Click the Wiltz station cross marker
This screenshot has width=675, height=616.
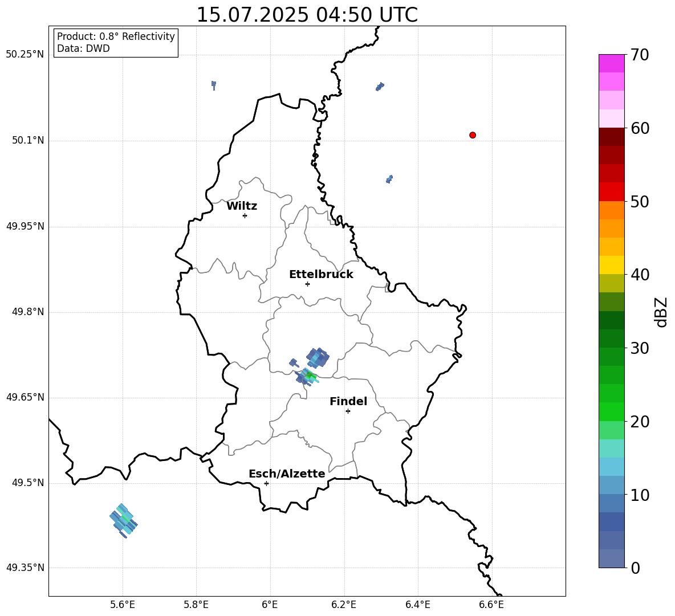[245, 215]
